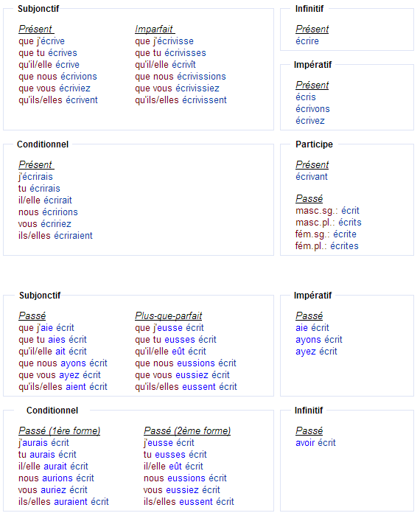Image resolution: width=420 pixels, height=513 pixels.
Task: Click the imperative form 'écrivez'
Action: pos(309,120)
